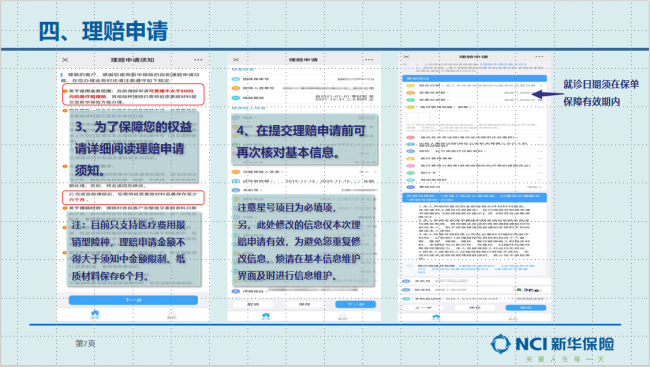Screen dimensions: 650x367
Task: Tap the home tab icon under 理赔申请须知
Action: click(95, 314)
